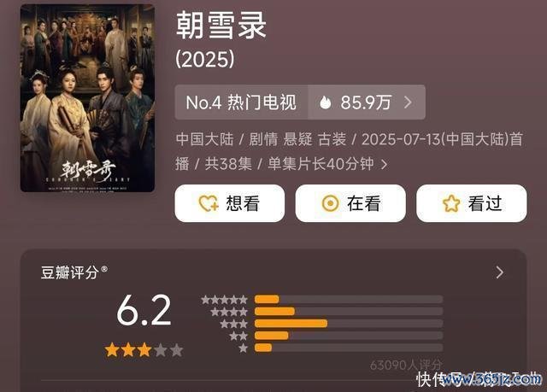This screenshot has height=392, width=547.
Task: Click the orange overall star rating
Action: click(x=144, y=350)
